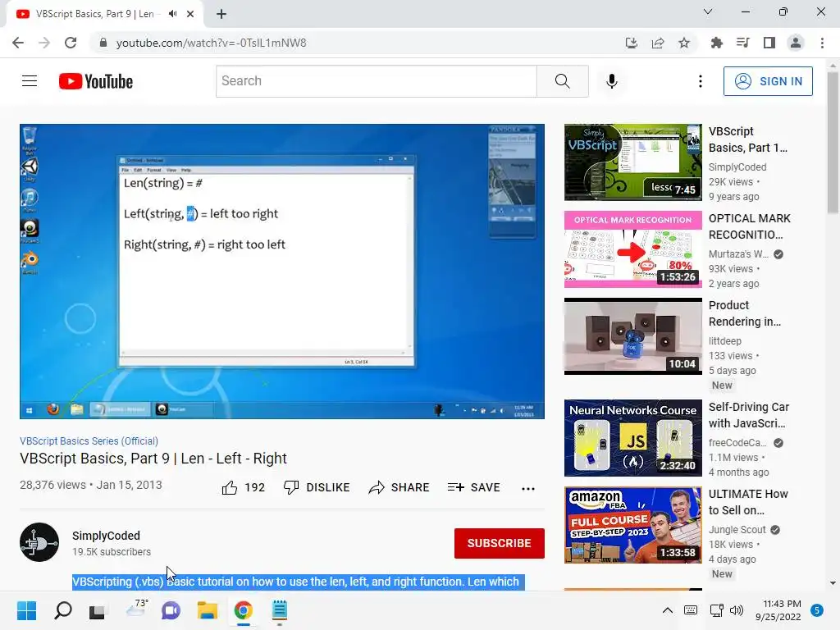
Task: Click the SIGN IN button
Action: (768, 81)
